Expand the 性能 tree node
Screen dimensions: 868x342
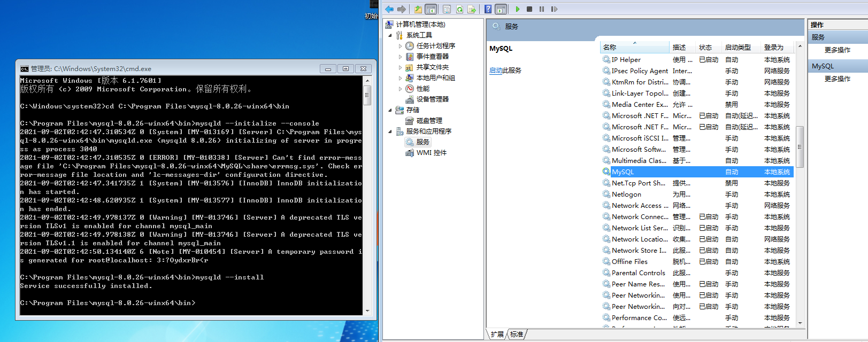point(400,89)
